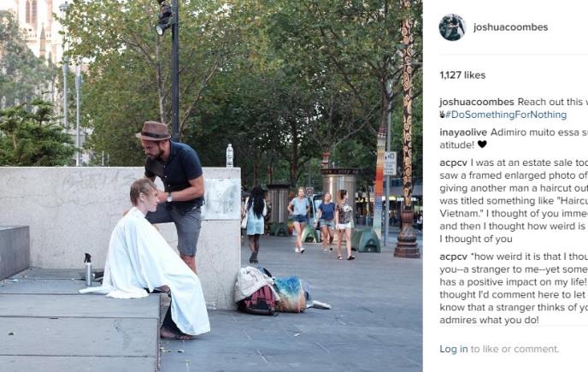
Task: Click the barber's brown hat in photo
Action: pyautogui.click(x=153, y=131)
